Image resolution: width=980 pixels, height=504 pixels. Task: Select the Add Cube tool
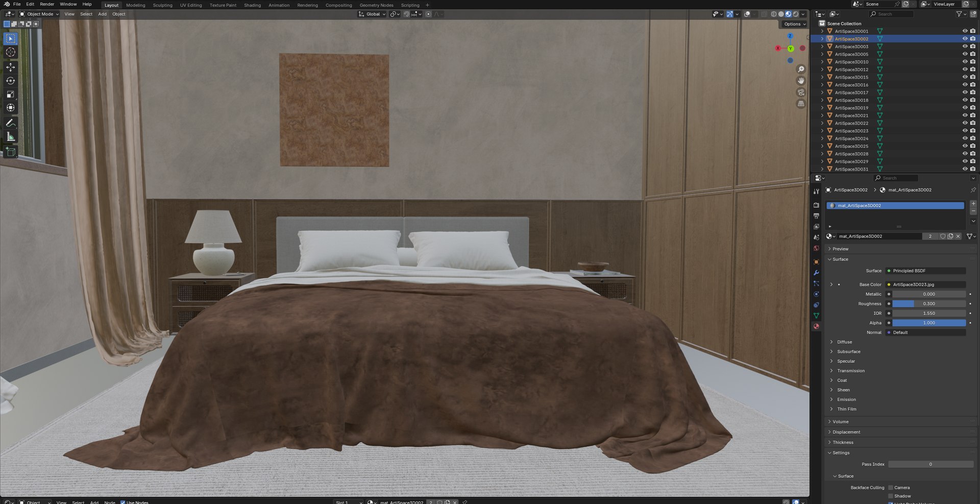10,152
